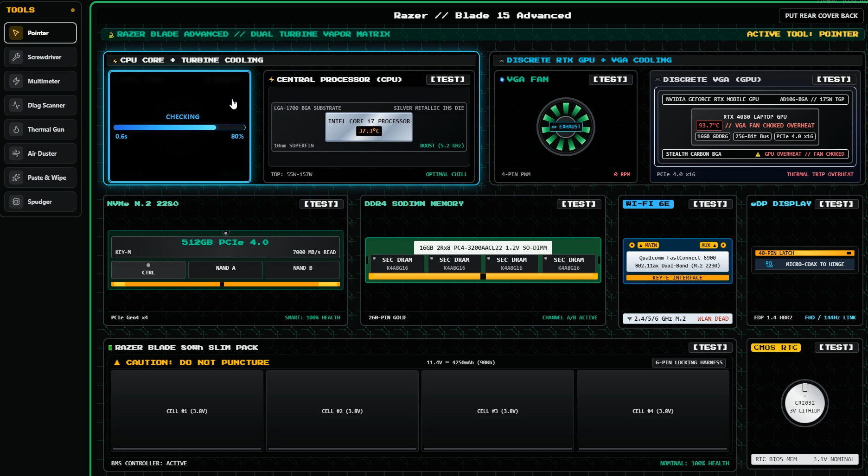Click the Intel Core i7 processor chip
The width and height of the screenshot is (868, 476).
(x=369, y=127)
